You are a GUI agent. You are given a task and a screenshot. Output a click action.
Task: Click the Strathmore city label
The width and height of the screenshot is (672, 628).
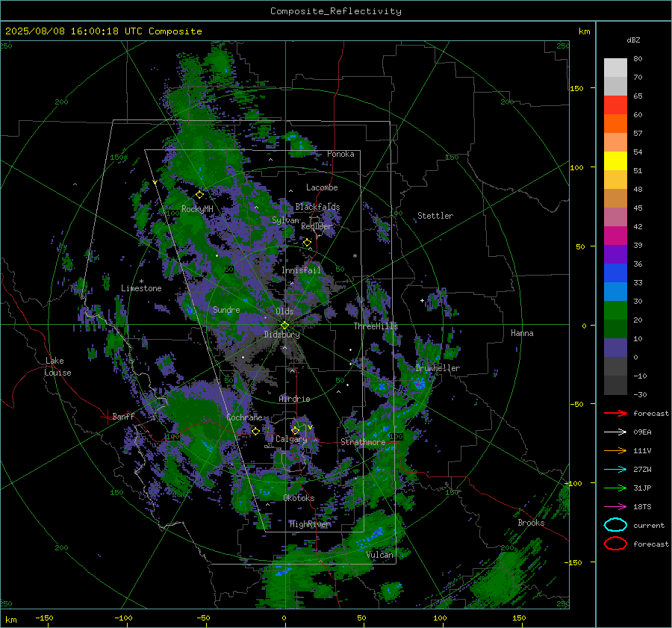coord(363,442)
